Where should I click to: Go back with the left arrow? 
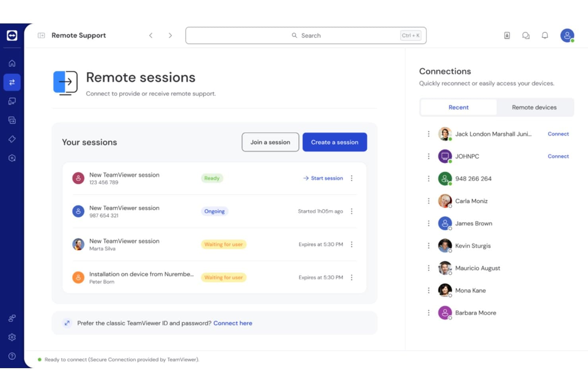click(151, 35)
